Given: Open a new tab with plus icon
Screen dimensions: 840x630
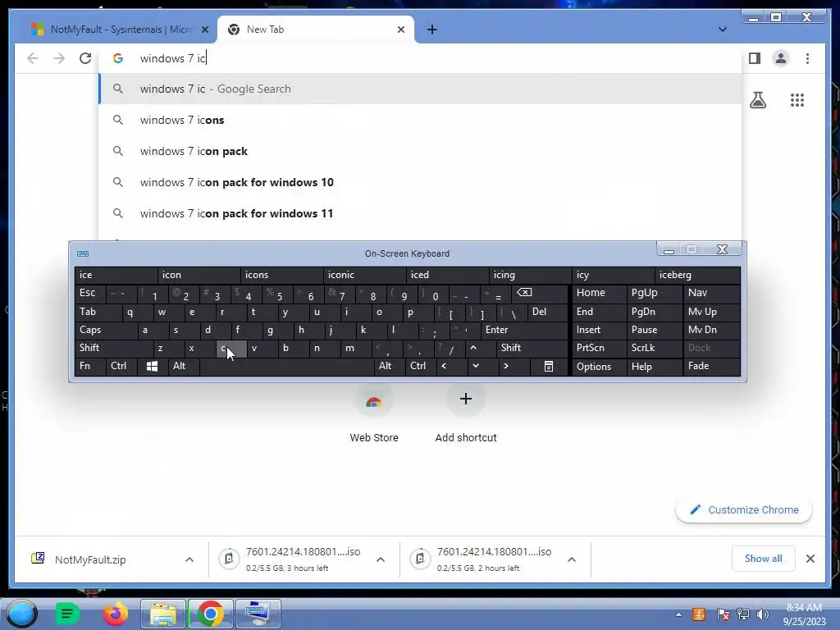Looking at the screenshot, I should click(431, 30).
